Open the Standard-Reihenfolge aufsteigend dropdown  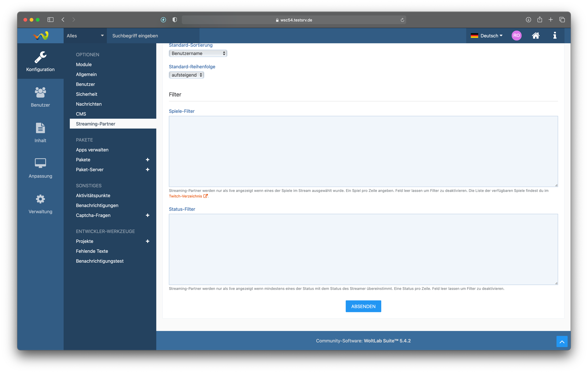click(186, 75)
